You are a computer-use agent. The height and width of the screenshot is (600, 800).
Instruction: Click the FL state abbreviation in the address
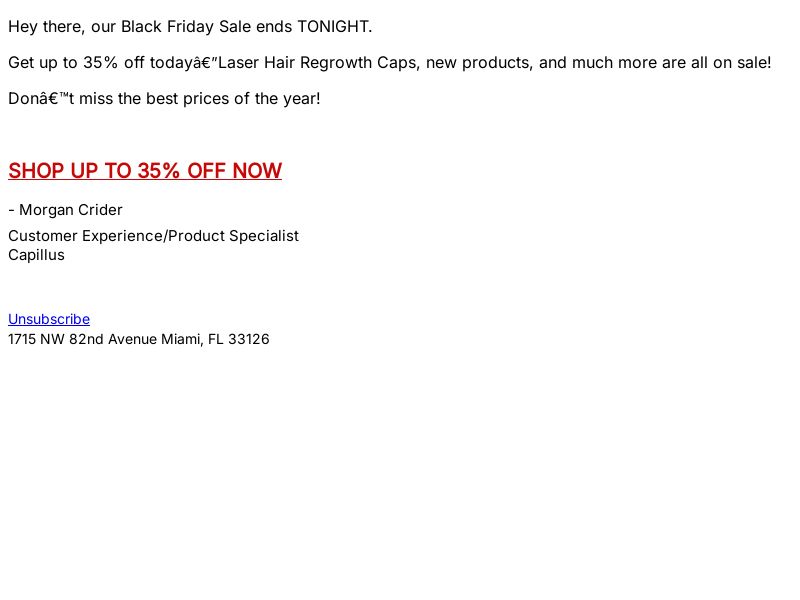coord(215,339)
